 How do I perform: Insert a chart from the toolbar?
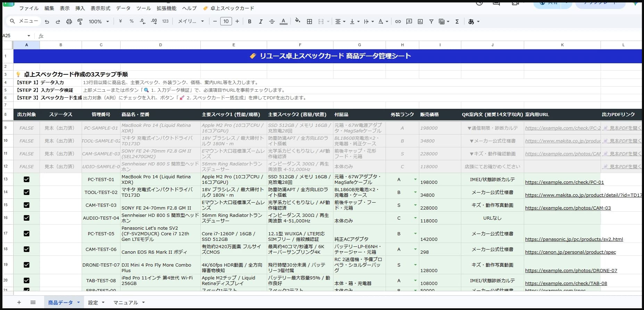point(420,22)
